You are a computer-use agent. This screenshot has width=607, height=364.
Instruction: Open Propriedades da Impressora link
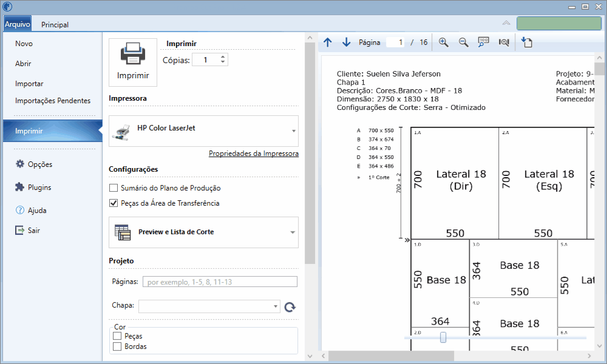point(254,153)
